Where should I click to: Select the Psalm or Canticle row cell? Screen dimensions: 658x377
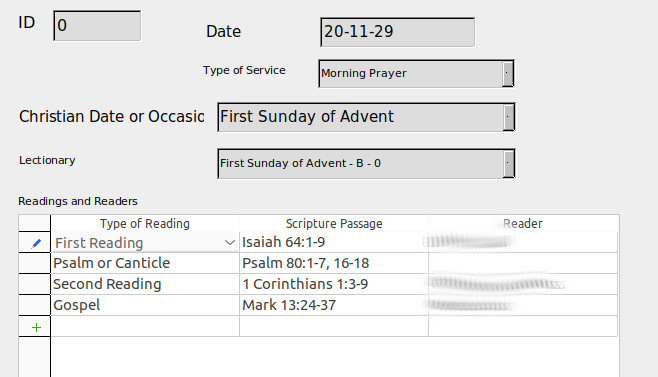(x=145, y=263)
